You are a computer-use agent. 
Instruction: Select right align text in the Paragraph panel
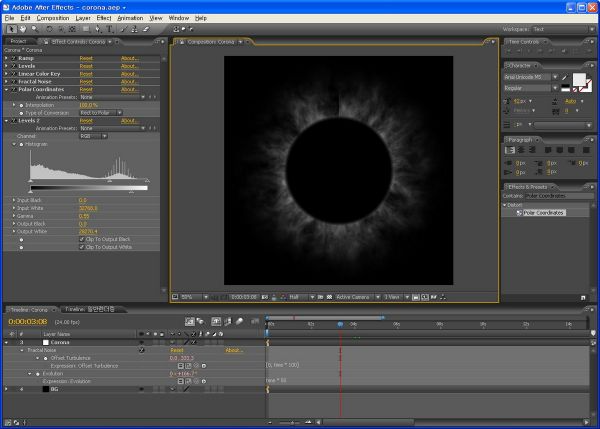click(532, 150)
